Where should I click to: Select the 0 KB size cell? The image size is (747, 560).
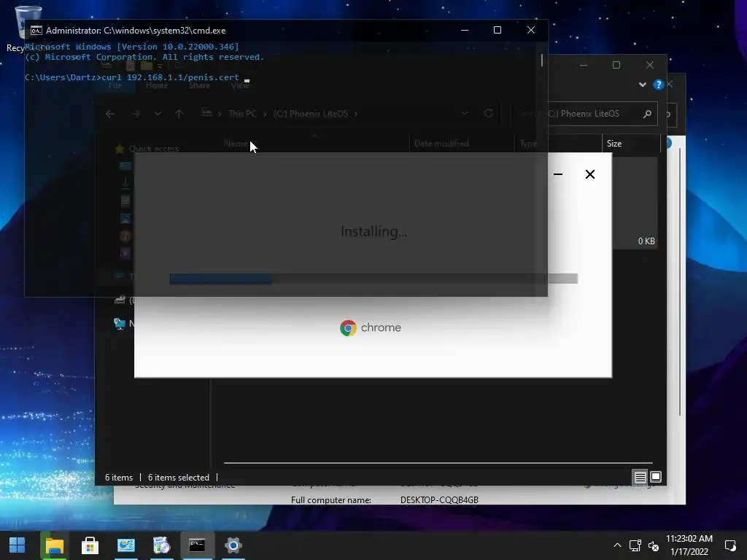point(646,241)
